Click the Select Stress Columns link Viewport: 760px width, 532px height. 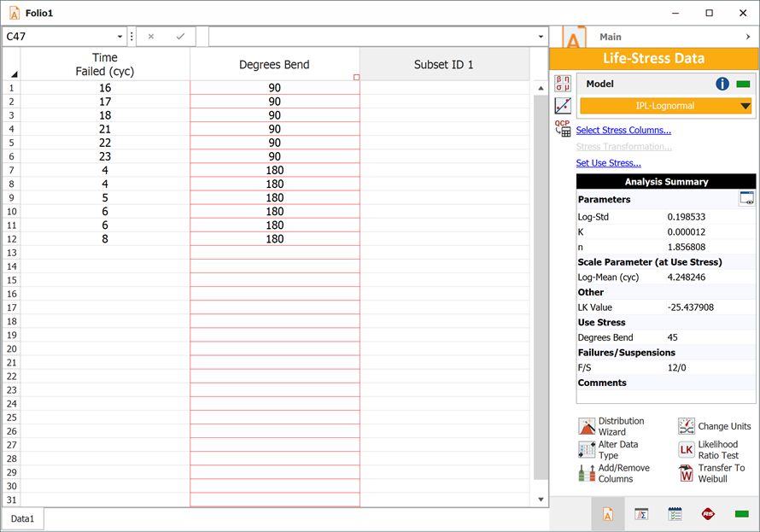pos(623,131)
